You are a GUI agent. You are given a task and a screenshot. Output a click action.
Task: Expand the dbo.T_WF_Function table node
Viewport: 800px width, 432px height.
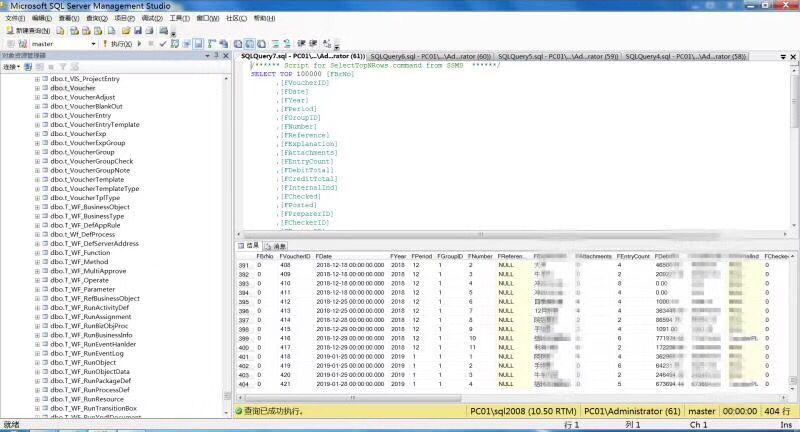pos(37,252)
